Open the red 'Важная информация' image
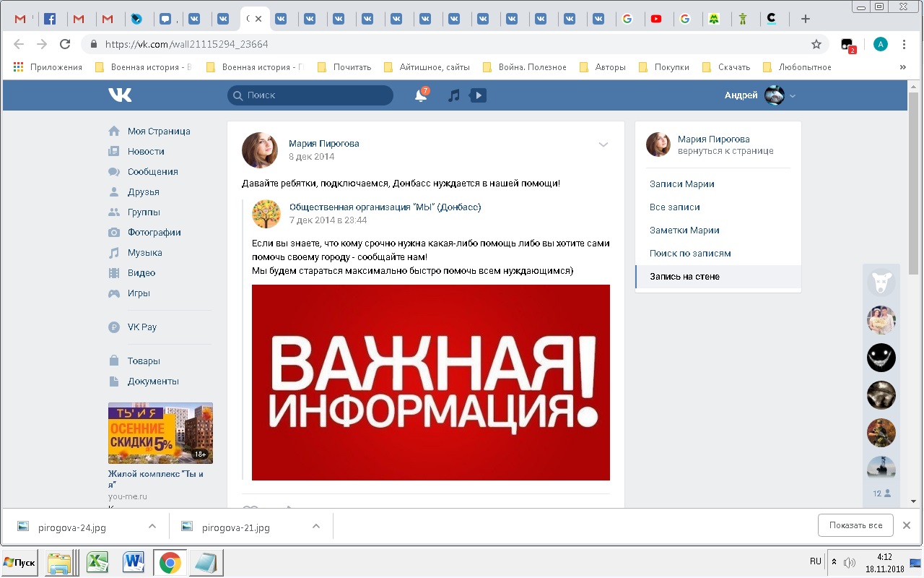Screen dimensions: 924x578 [430, 382]
